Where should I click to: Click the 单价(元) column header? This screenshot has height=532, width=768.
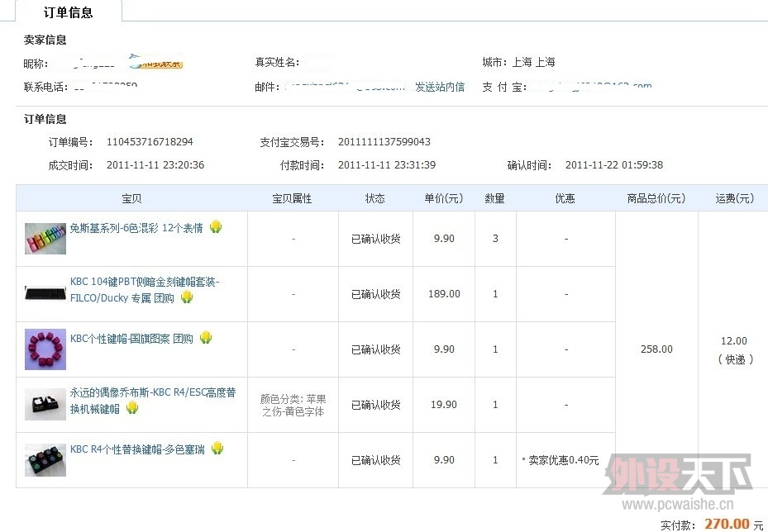444,198
